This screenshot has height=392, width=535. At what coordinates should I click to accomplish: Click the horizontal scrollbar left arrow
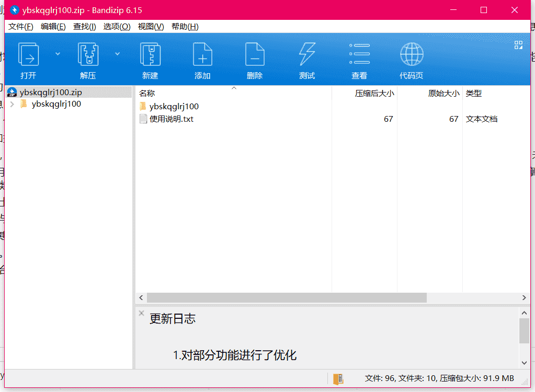point(141,297)
